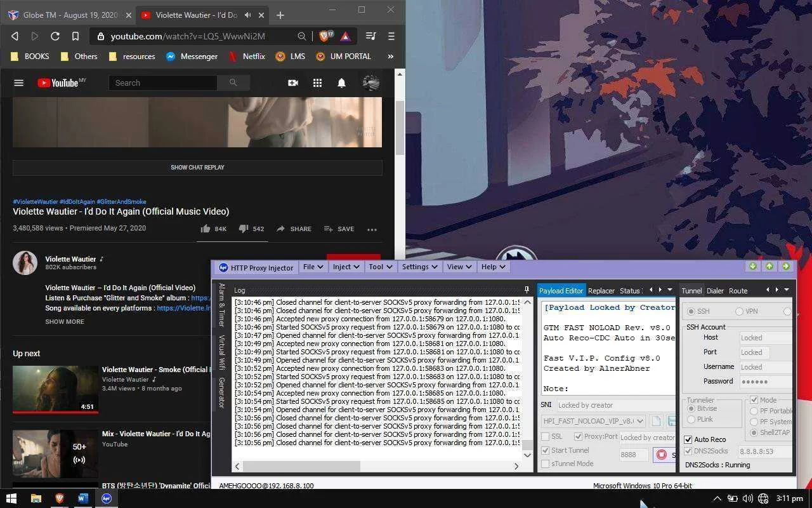
Task: Open YouTube notifications bell
Action: click(x=341, y=83)
